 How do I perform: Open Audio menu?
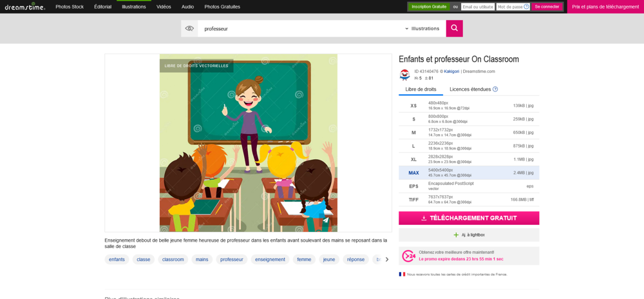tap(187, 6)
